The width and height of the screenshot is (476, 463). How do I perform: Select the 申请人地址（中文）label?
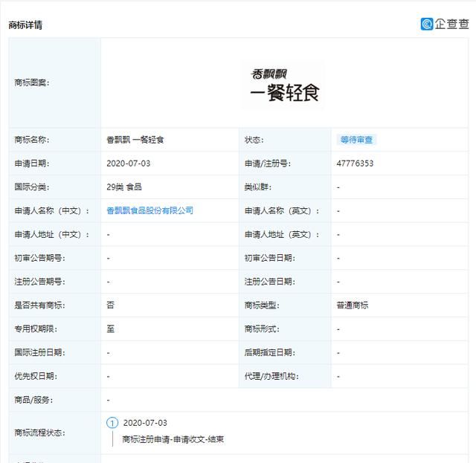coord(52,234)
